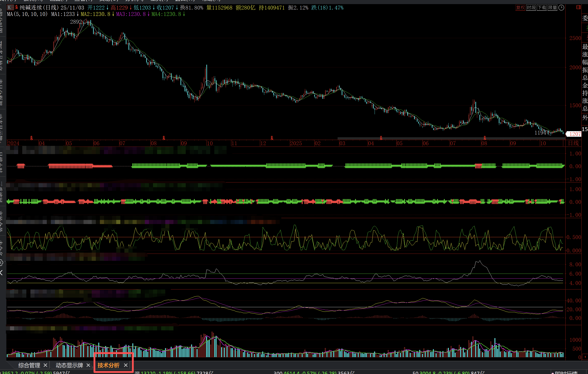Click the 下载 download button
This screenshot has height=374, width=588.
coord(542,7)
